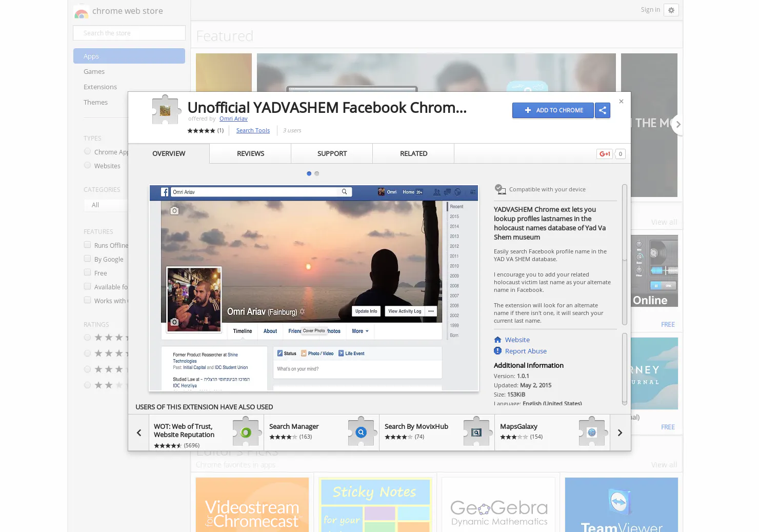Click the MapsGalaxy globe icon
Screen dimensions: 759x532
592,432
